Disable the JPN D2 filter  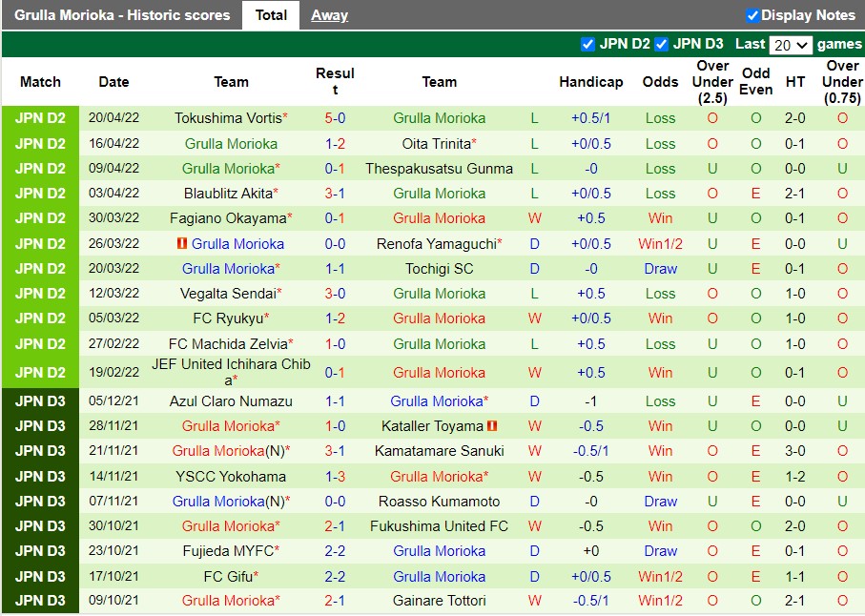click(588, 43)
